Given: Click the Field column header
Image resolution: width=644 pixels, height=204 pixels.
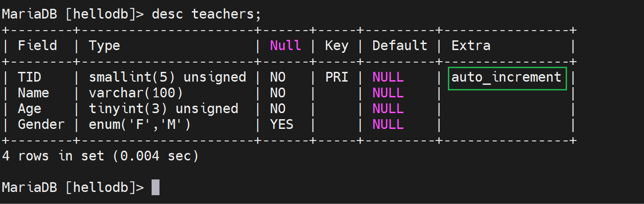Looking at the screenshot, I should (x=37, y=45).
